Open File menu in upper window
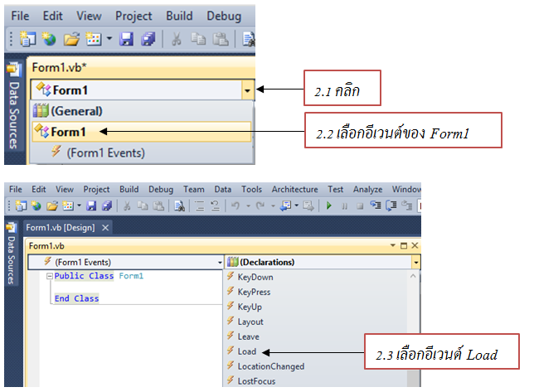 coord(20,16)
